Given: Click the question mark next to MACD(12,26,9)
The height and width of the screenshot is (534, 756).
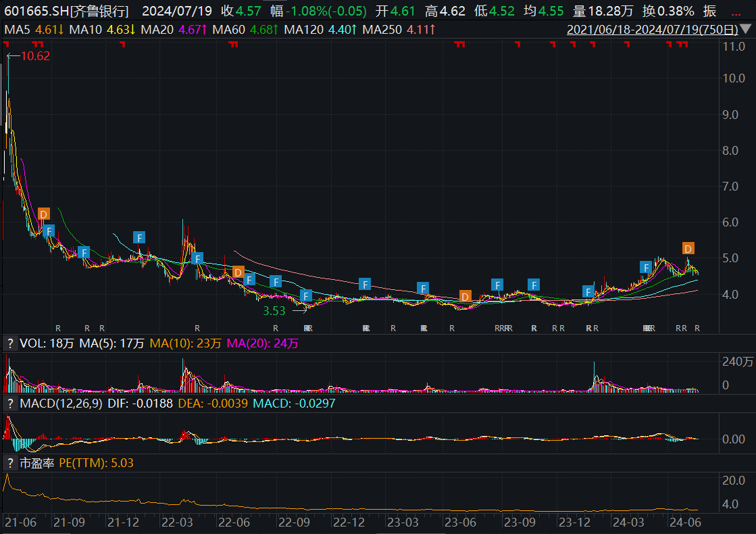Looking at the screenshot, I should pyautogui.click(x=10, y=403).
